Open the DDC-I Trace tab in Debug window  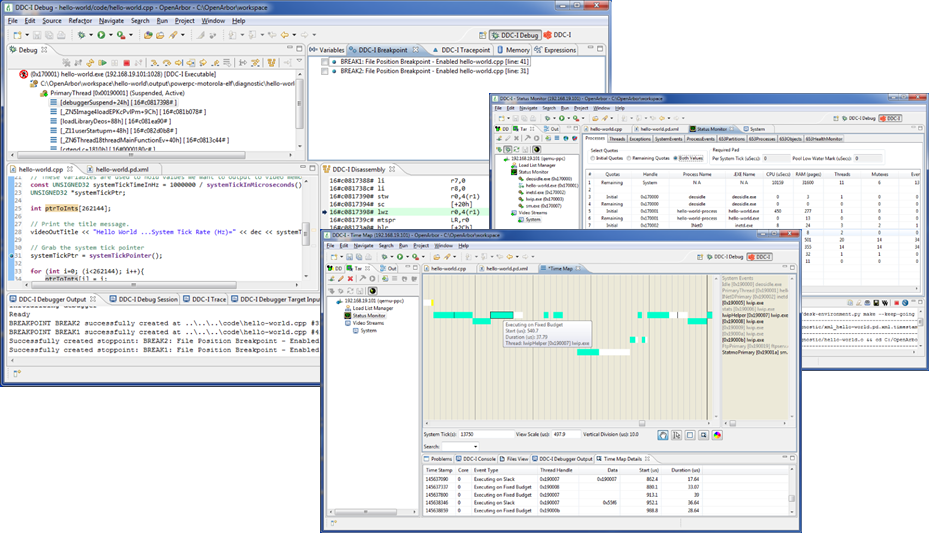click(x=205, y=300)
